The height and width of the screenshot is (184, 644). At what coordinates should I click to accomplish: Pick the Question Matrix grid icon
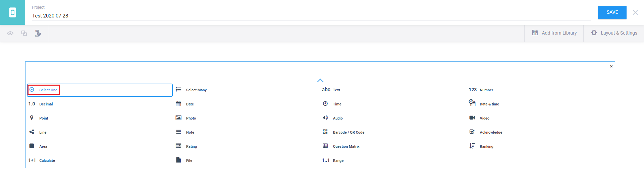click(325, 146)
